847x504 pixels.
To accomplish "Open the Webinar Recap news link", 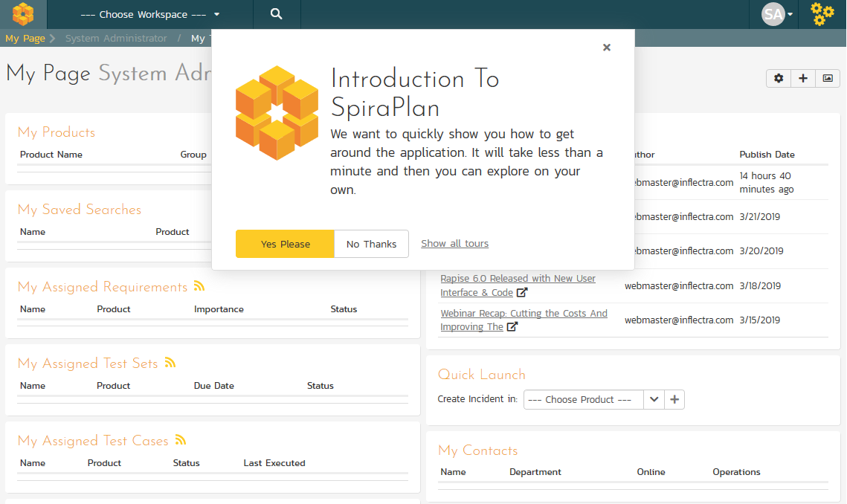I will click(524, 320).
